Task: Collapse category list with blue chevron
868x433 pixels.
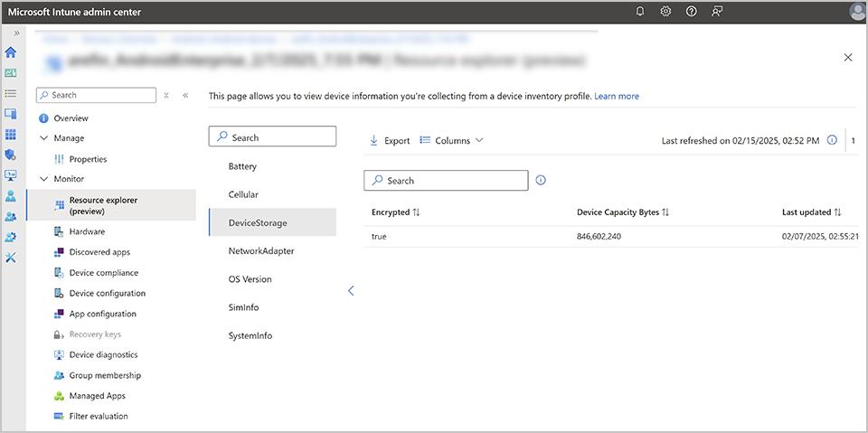Action: click(x=351, y=290)
